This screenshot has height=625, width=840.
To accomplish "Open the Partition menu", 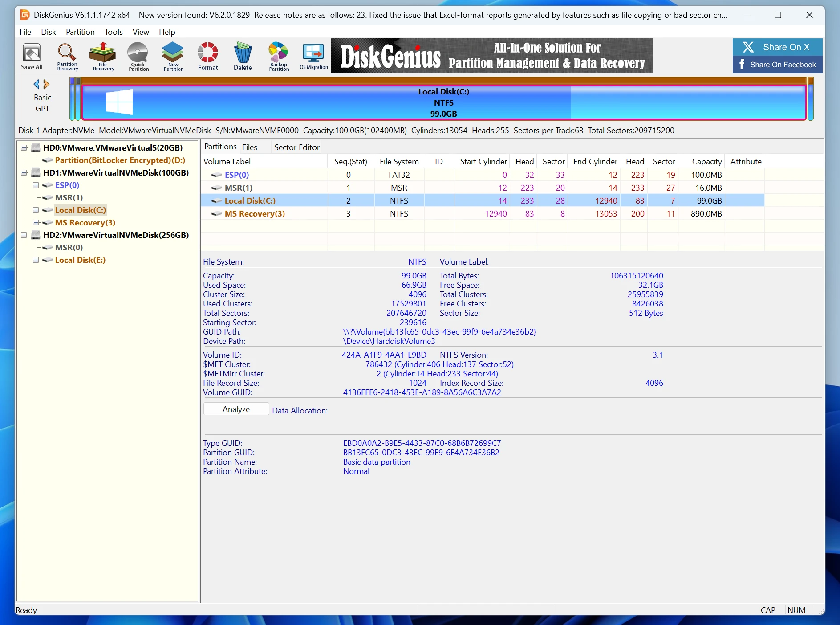I will (80, 32).
